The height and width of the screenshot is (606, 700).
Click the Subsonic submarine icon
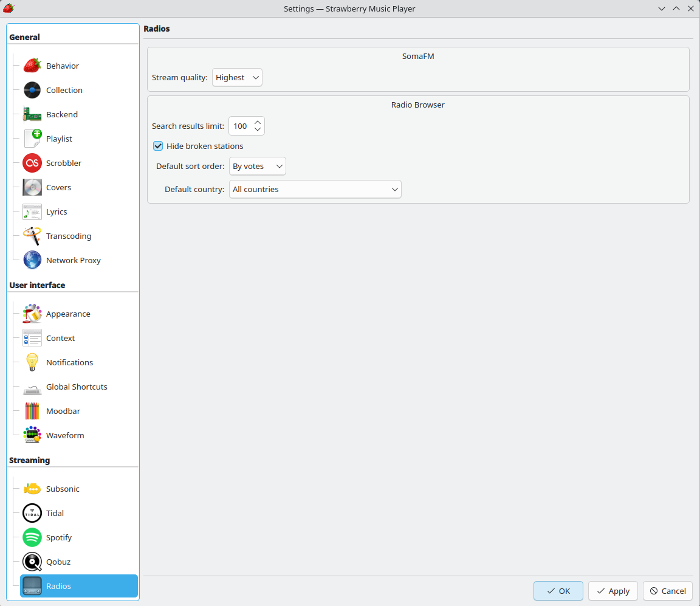click(32, 489)
